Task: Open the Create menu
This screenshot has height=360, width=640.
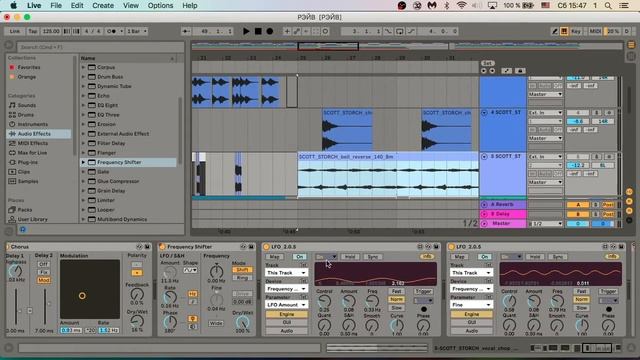Action: point(103,5)
